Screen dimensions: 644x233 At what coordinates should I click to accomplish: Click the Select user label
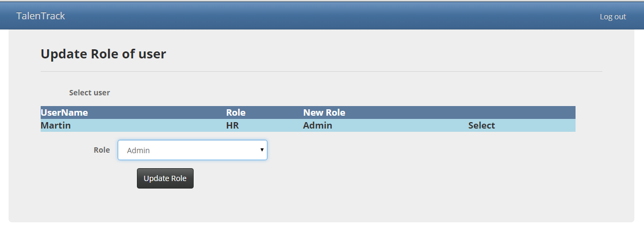coord(89,93)
